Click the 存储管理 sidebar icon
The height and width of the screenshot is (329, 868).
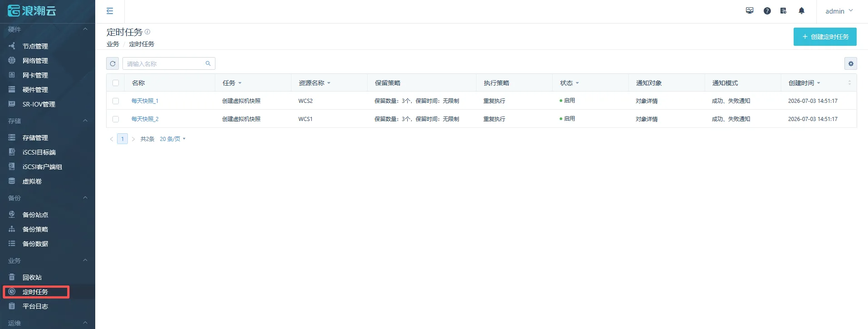[x=12, y=137]
